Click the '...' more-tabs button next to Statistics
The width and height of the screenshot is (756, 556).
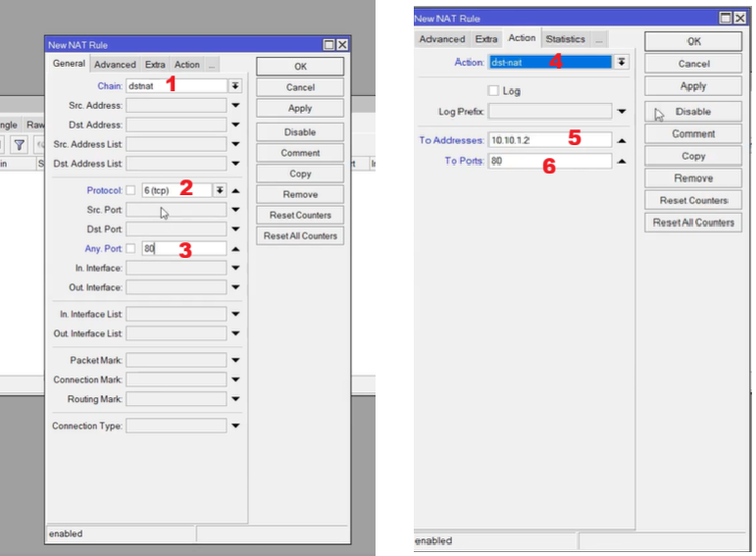598,39
